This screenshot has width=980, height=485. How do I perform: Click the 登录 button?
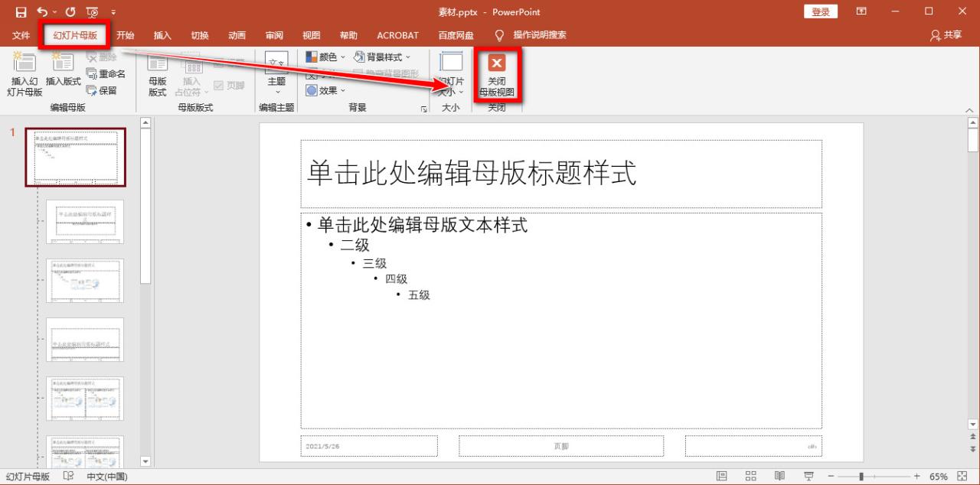tap(820, 11)
